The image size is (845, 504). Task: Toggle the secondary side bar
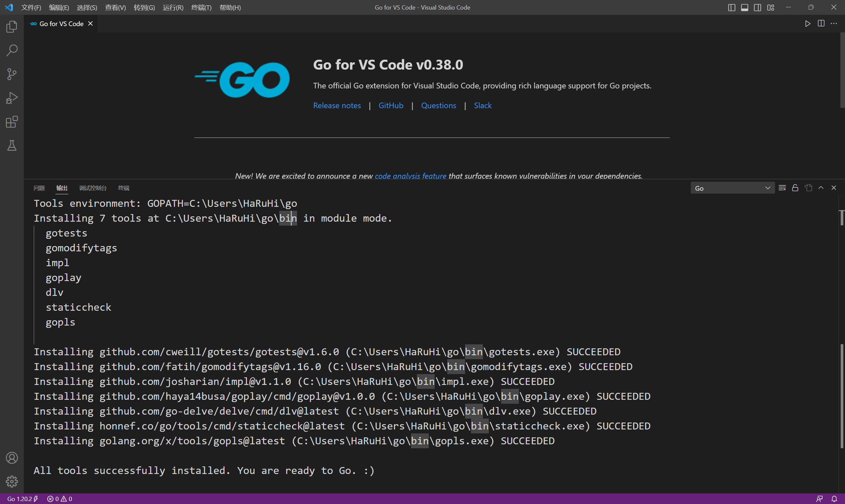(x=757, y=7)
